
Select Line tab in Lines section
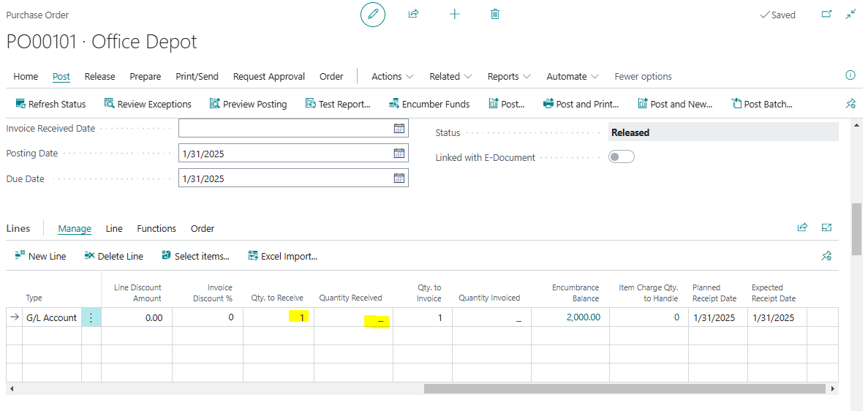(x=114, y=228)
